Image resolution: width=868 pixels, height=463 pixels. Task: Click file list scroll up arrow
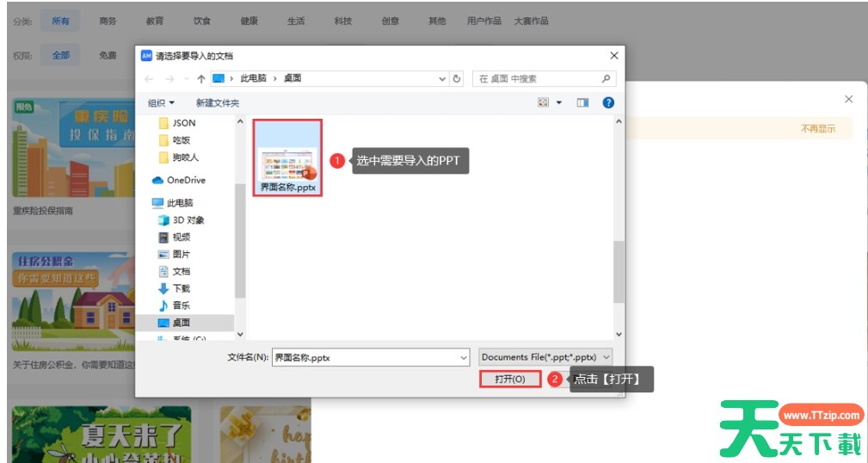click(x=619, y=122)
